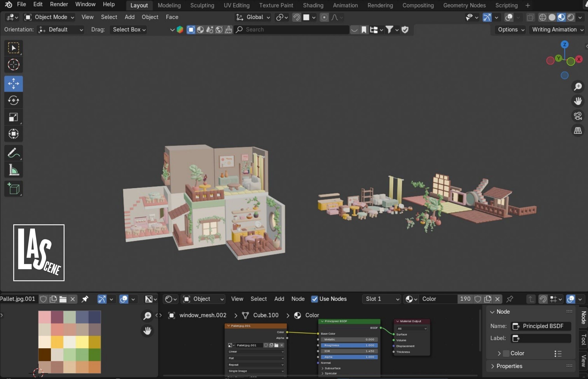Click the image editor zoom magnifier icon
Image resolution: width=588 pixels, height=379 pixels.
pos(147,316)
